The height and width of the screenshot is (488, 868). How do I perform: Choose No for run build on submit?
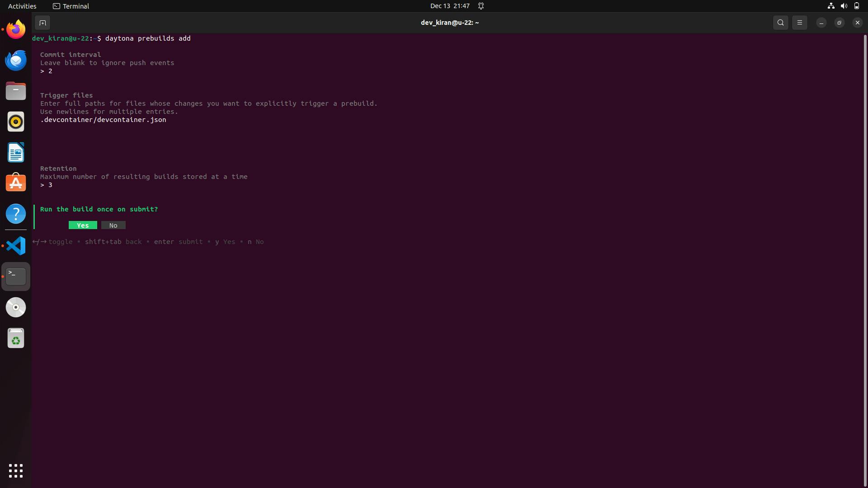coord(113,225)
